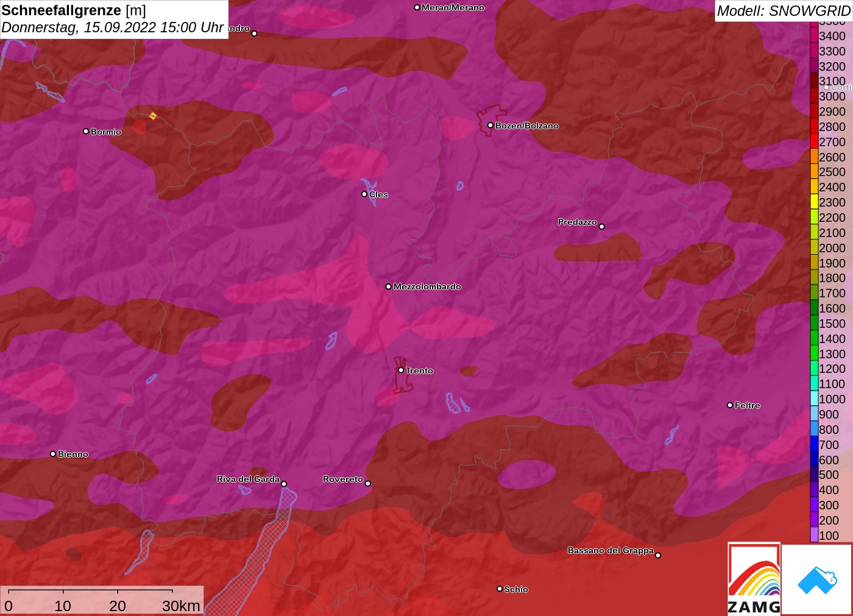Pick the 2700 legend color swatch

pos(814,141)
